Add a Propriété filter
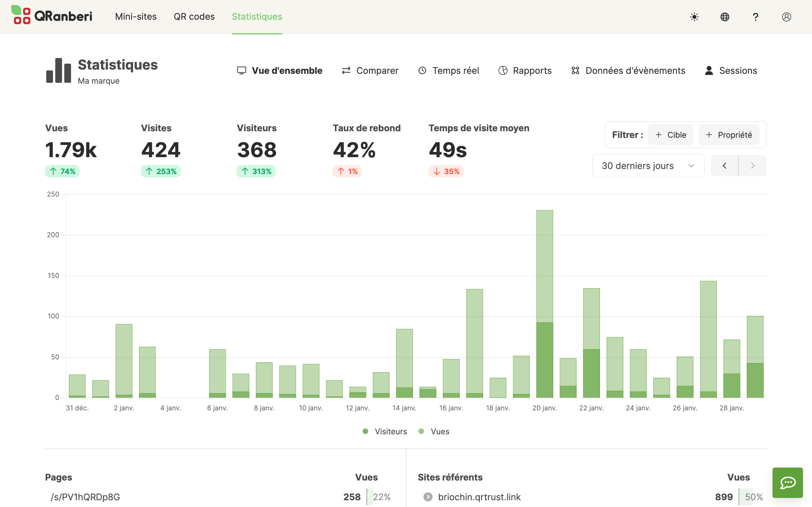812x507 pixels. 729,135
